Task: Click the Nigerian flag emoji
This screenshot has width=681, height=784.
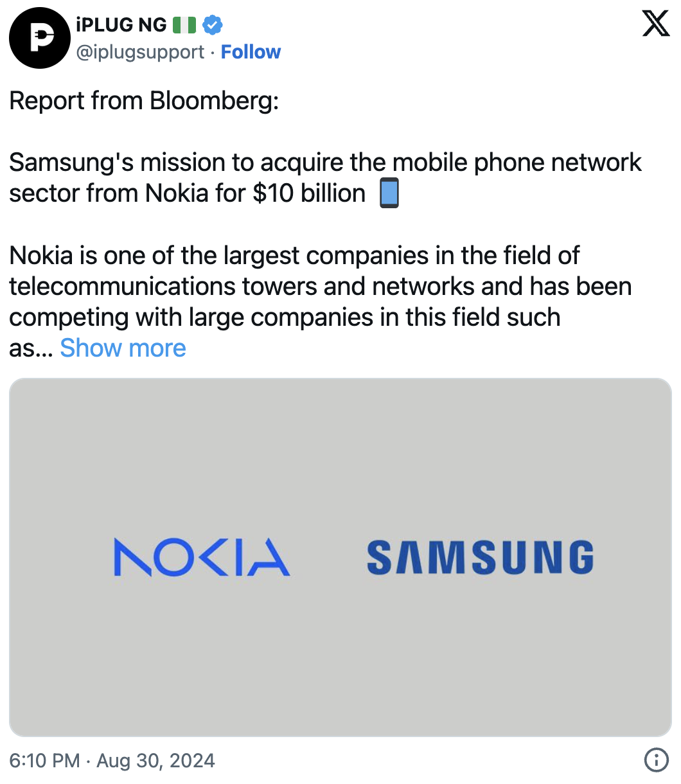Action: coord(184,25)
